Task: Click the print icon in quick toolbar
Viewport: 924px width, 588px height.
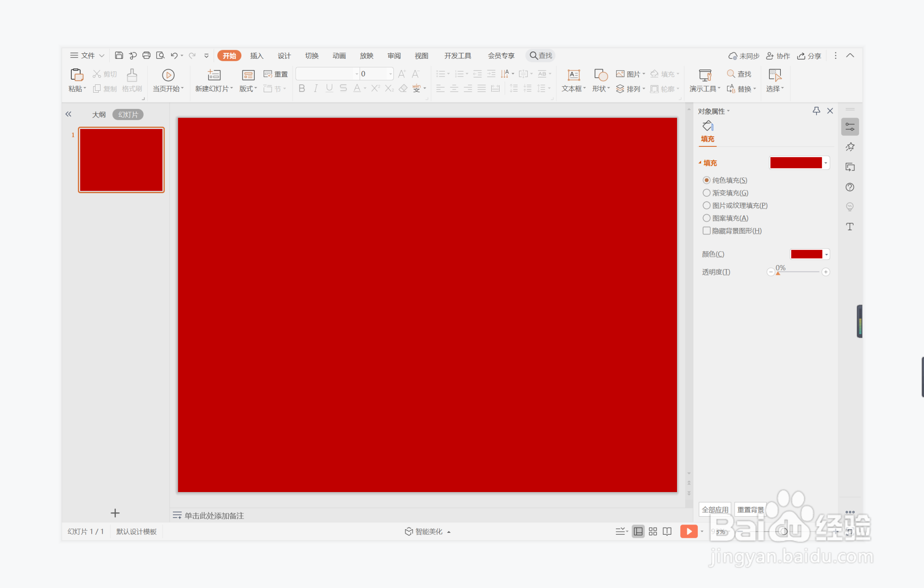Action: click(146, 56)
